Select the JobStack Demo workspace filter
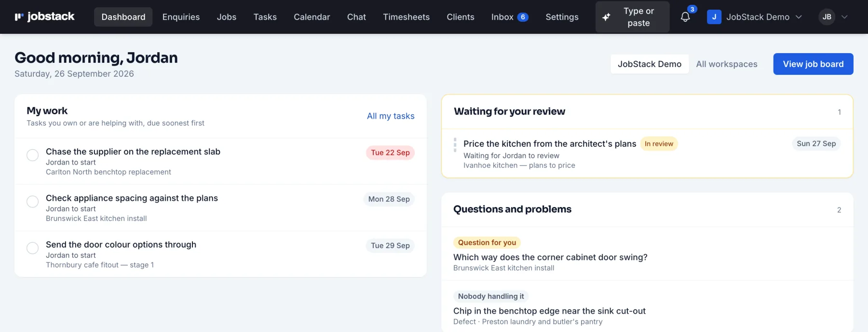This screenshot has width=868, height=332. [650, 64]
